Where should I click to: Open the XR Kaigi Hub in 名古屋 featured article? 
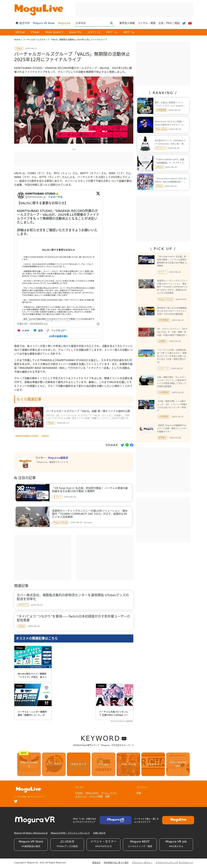(74, 493)
